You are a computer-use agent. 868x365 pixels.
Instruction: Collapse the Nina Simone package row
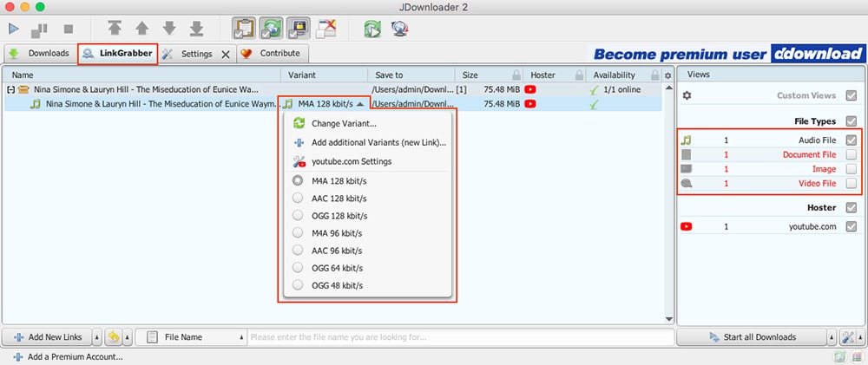click(10, 89)
